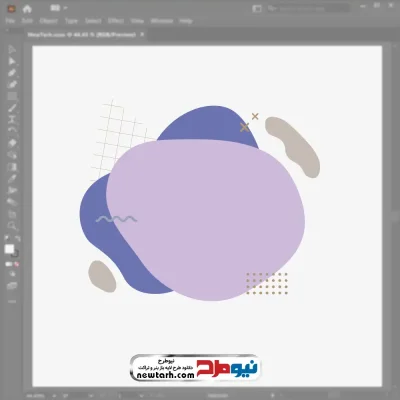Image resolution: width=400 pixels, height=400 pixels.
Task: Choose the Pen tool
Action: tap(12, 73)
